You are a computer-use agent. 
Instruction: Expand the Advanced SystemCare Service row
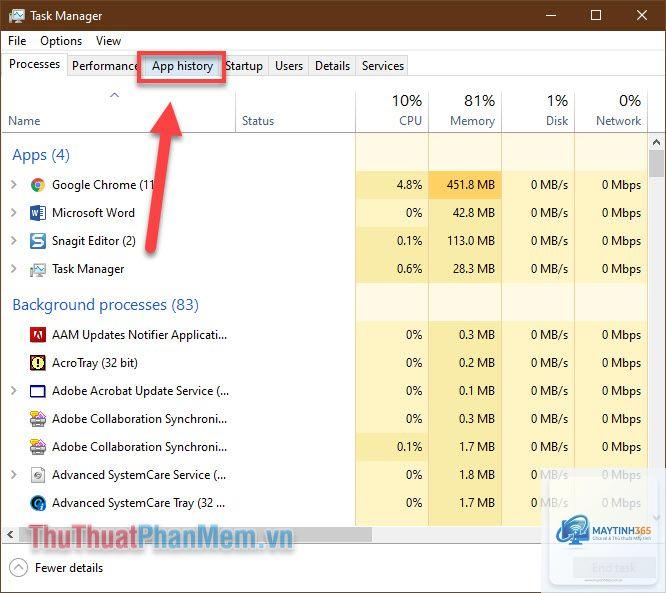[14, 475]
